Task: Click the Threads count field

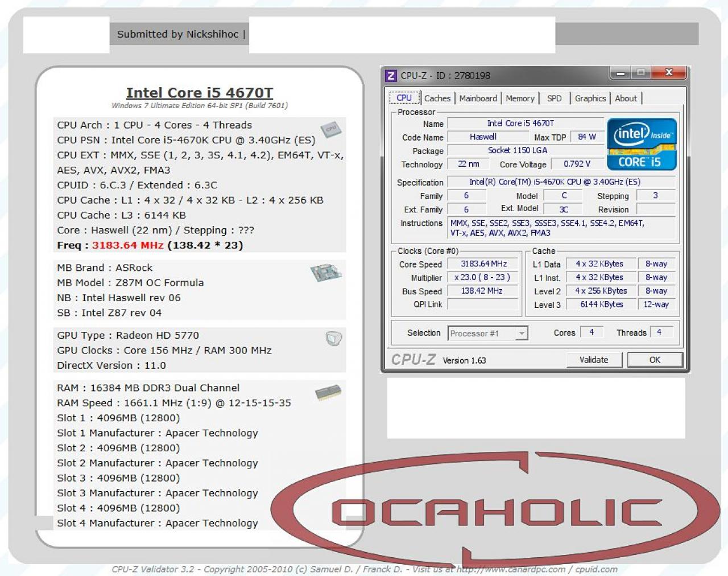Action: pos(660,332)
